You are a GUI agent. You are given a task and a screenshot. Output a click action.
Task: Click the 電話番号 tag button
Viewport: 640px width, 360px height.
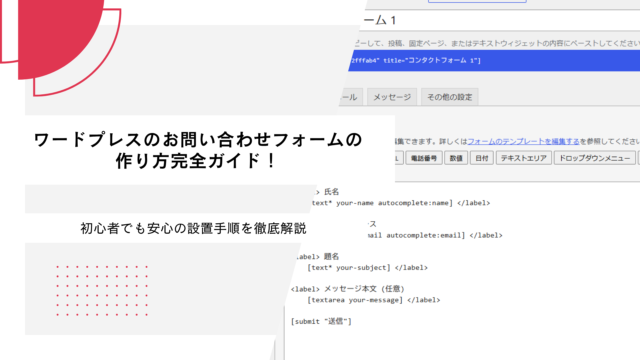click(x=424, y=158)
